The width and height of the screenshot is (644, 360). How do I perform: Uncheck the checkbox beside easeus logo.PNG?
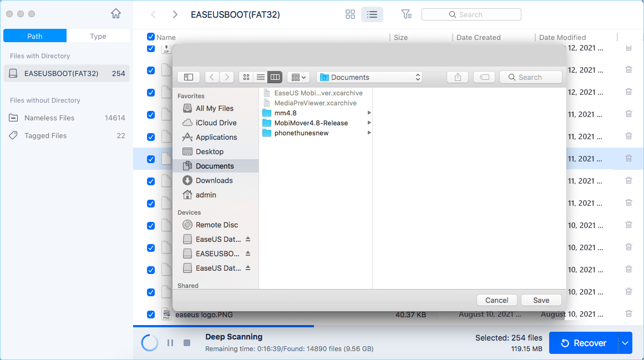pos(151,314)
